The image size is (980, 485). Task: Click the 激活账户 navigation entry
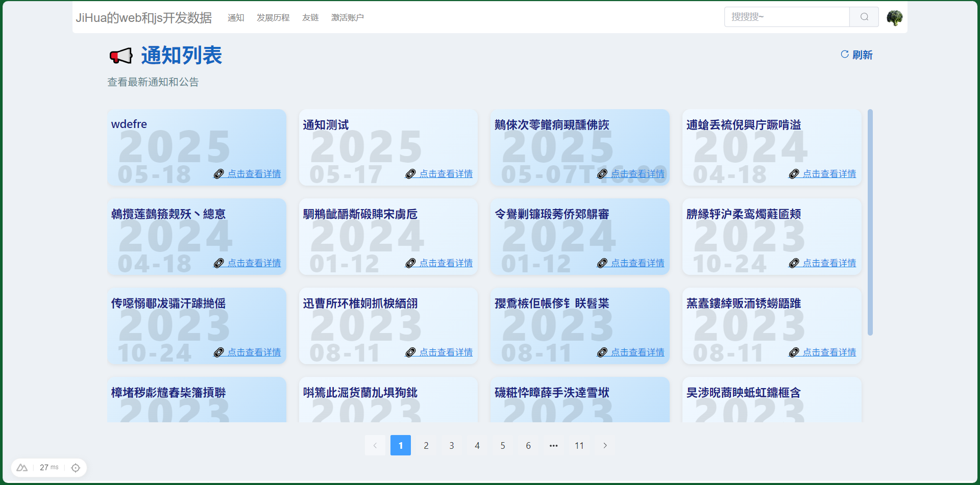[348, 17]
